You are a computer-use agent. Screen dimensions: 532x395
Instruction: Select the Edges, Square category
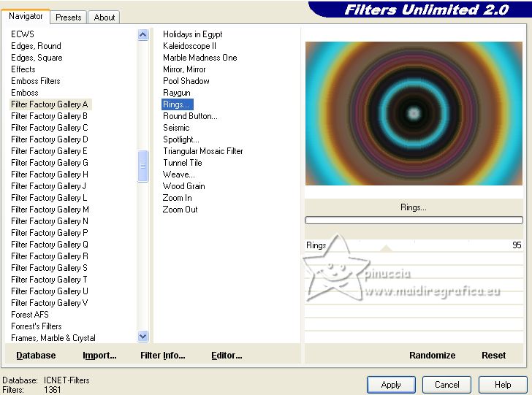coord(37,58)
